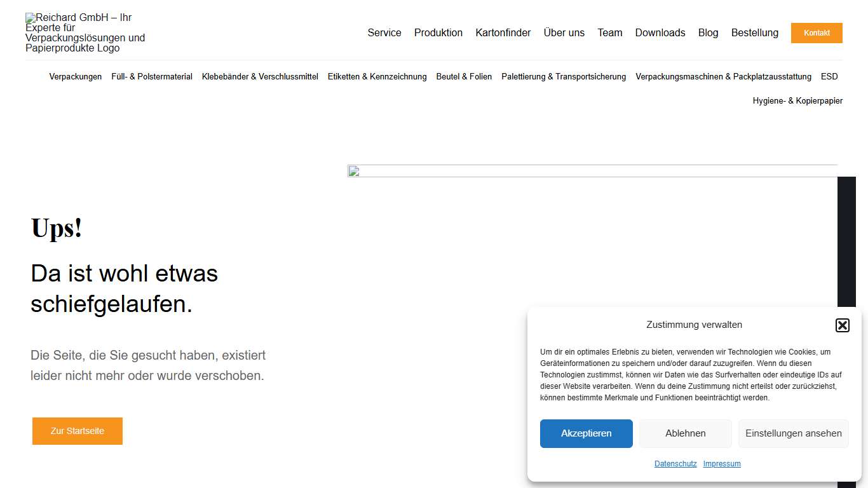Close the Zustimmung verwalten cookie dialog
The height and width of the screenshot is (488, 868).
(842, 325)
